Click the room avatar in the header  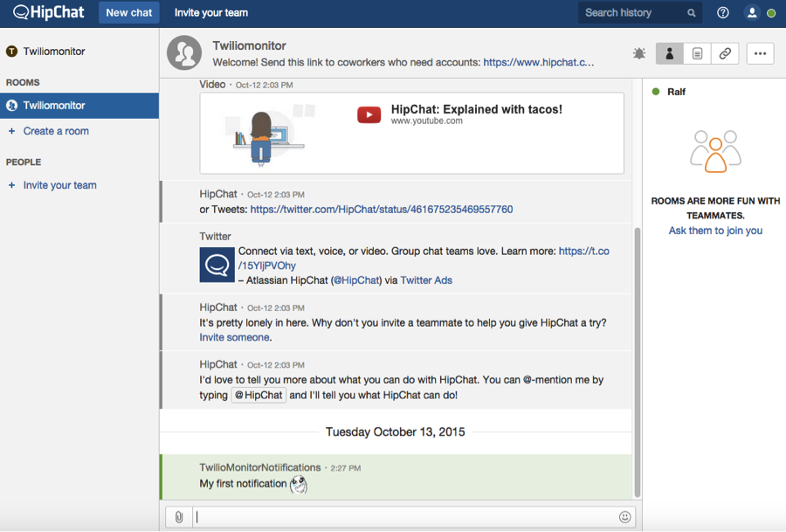pos(184,52)
